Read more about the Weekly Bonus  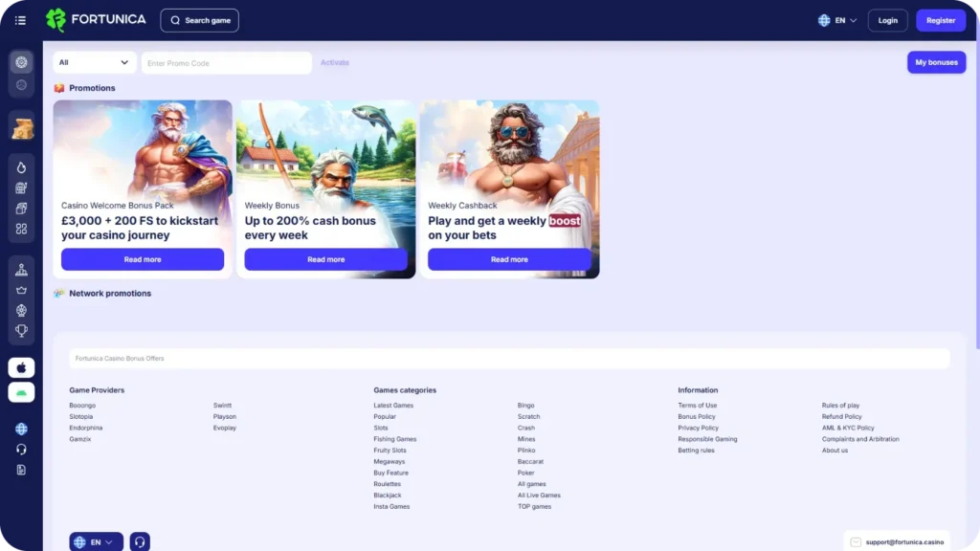325,259
